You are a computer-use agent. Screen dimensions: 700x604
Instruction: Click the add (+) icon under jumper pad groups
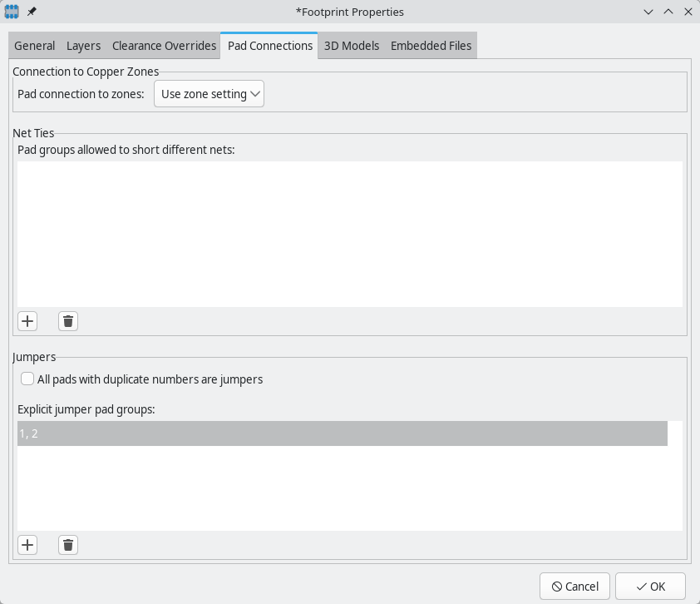[27, 544]
